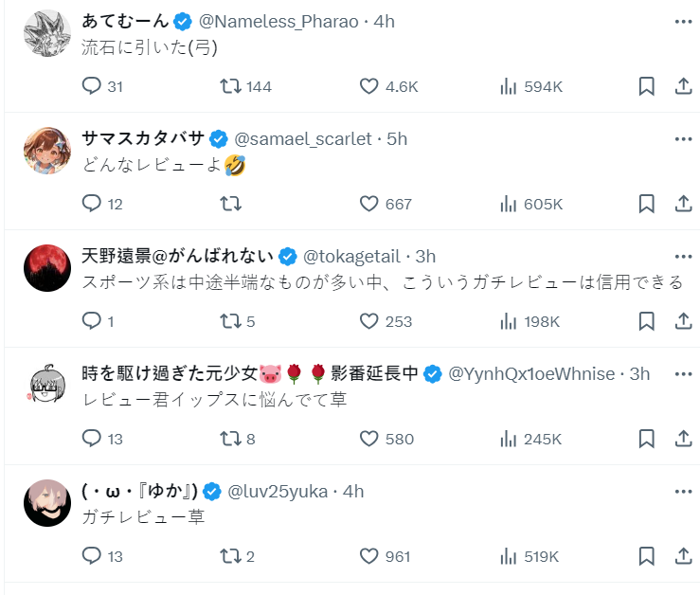Bookmark the あてむーん tweet
This screenshot has height=595, width=700.
[646, 86]
